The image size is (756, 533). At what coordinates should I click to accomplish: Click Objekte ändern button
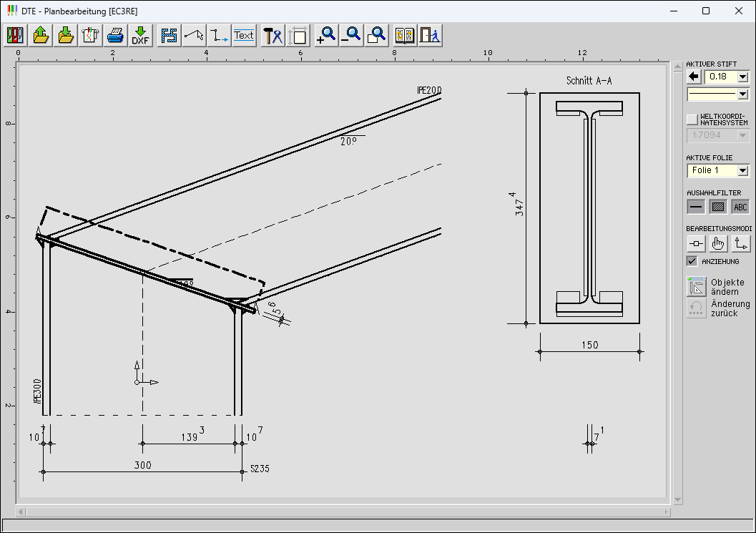pos(697,286)
